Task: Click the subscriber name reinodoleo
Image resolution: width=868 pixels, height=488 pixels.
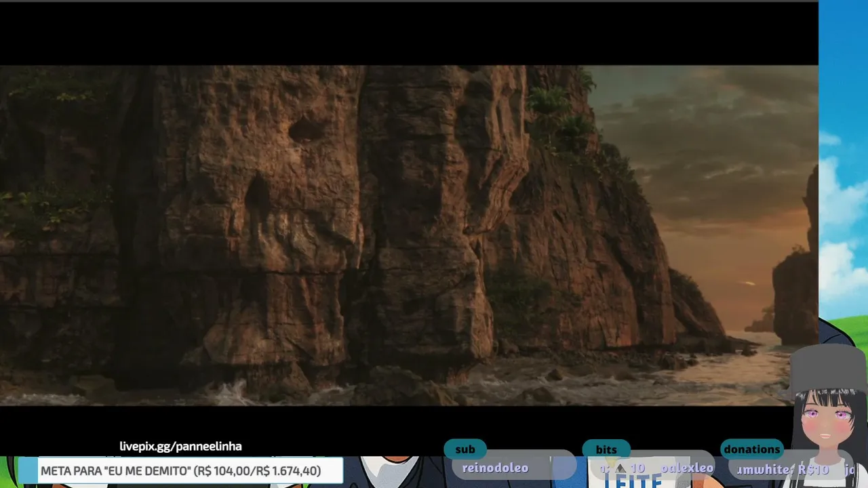Action: 495,468
